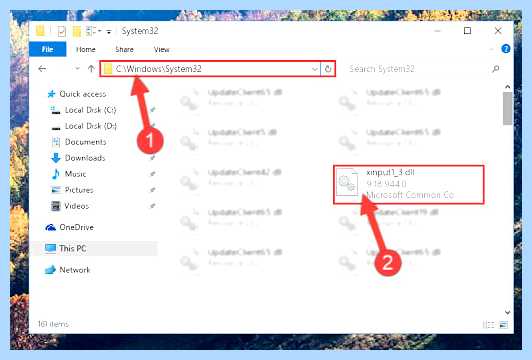Click the Downloads blue arrow icon

(x=55, y=158)
